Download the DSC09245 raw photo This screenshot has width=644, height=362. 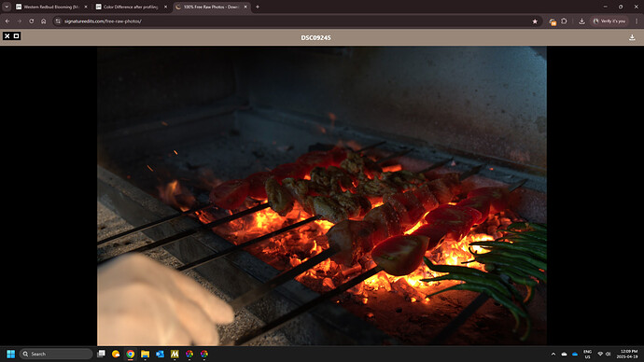[x=632, y=37]
